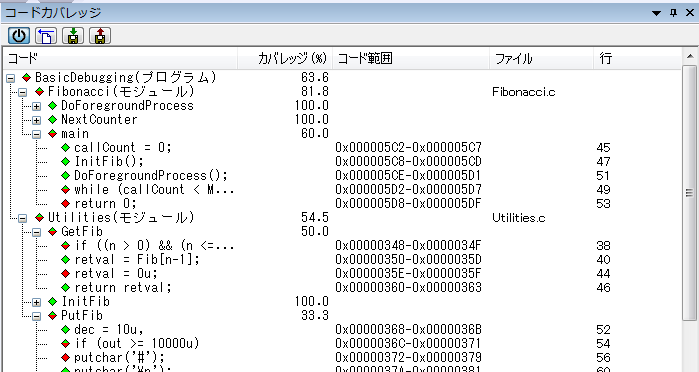Select the InitFib function row

pyautogui.click(x=342, y=302)
